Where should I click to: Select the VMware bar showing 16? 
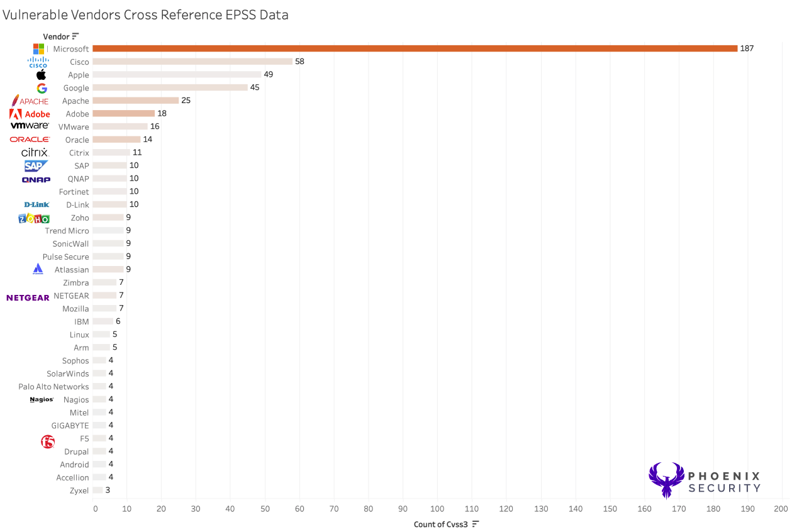coord(120,126)
